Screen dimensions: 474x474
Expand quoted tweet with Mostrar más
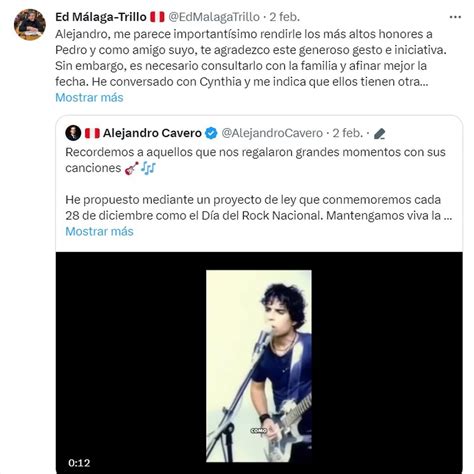click(99, 231)
